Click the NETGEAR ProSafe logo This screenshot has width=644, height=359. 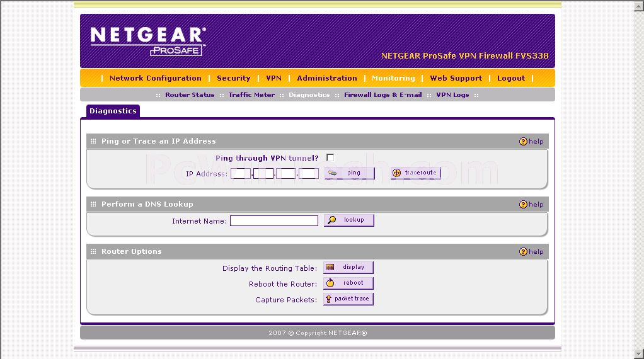pyautogui.click(x=148, y=41)
